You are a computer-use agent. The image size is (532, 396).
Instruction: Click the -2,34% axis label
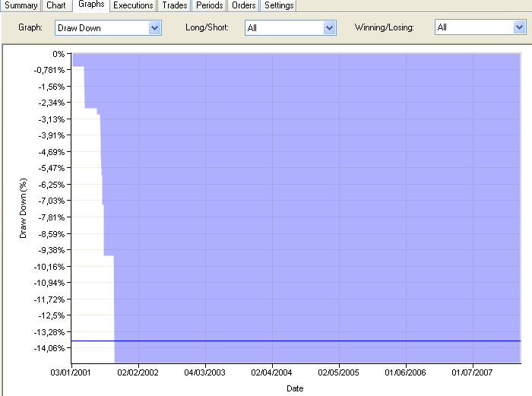[x=51, y=103]
